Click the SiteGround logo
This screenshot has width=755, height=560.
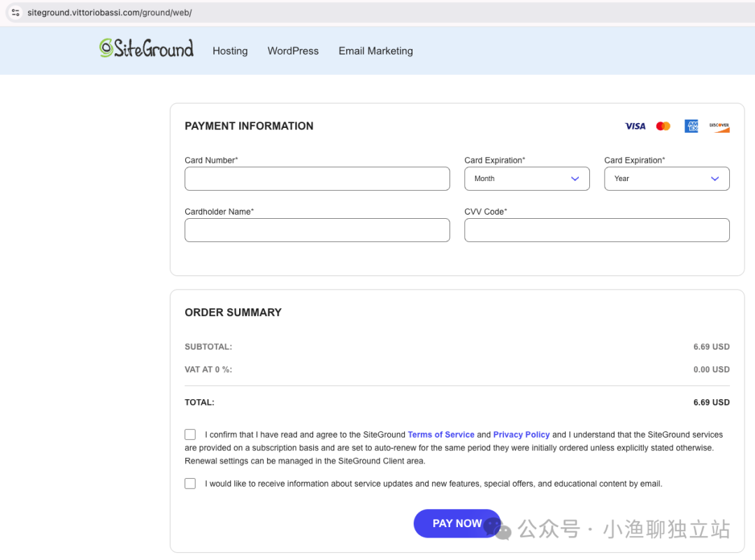tap(146, 48)
